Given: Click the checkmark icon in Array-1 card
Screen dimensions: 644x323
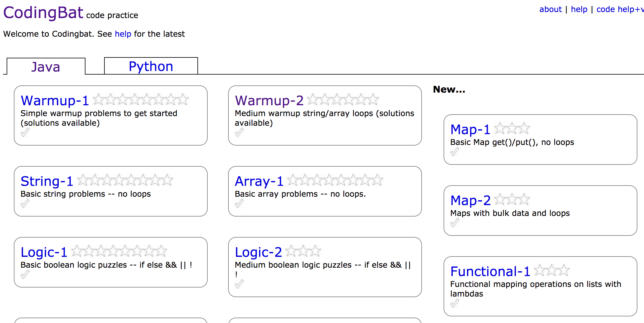Looking at the screenshot, I should [x=239, y=203].
